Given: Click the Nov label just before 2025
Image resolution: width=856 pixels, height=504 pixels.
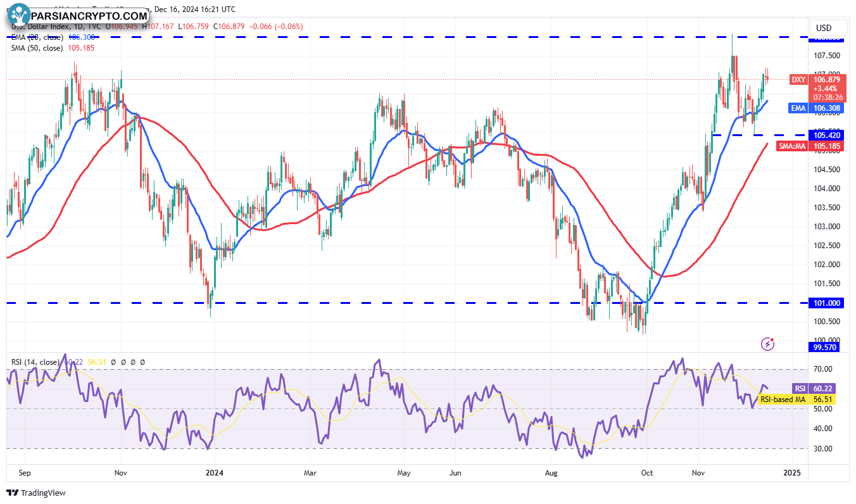Looking at the screenshot, I should (699, 473).
